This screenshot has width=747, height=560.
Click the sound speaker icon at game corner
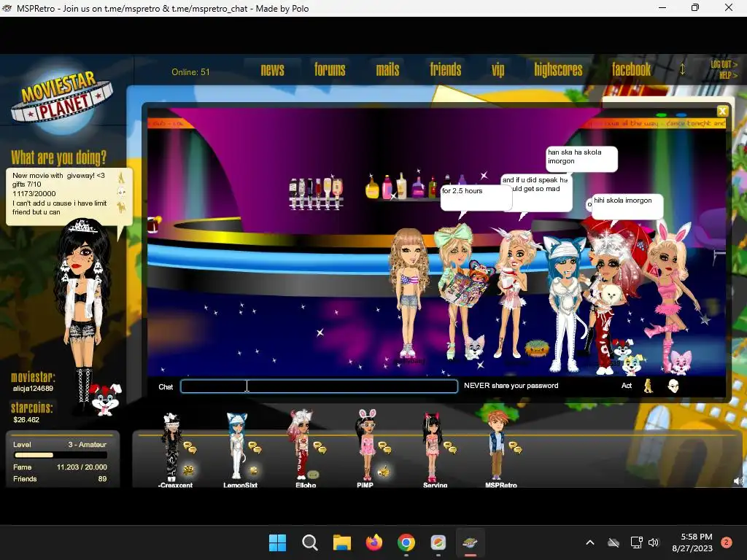[738, 481]
